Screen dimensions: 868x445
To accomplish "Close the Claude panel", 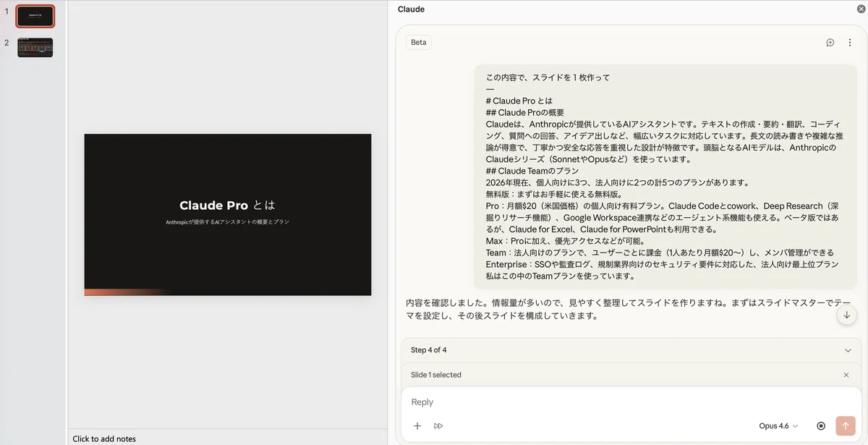I will (x=860, y=9).
